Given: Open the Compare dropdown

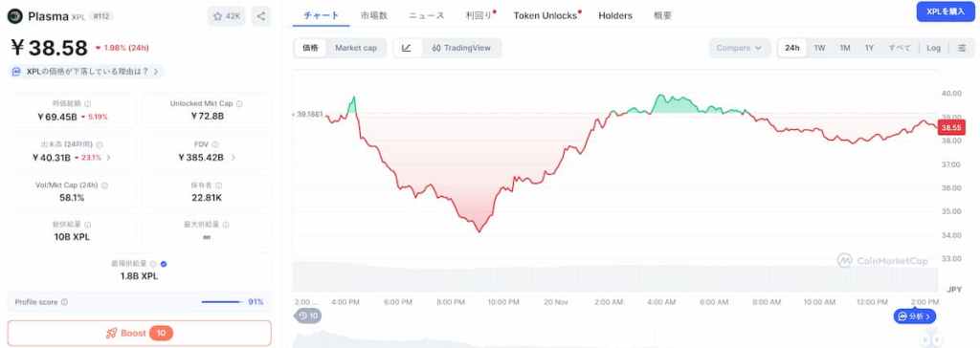Looking at the screenshot, I should pyautogui.click(x=740, y=48).
